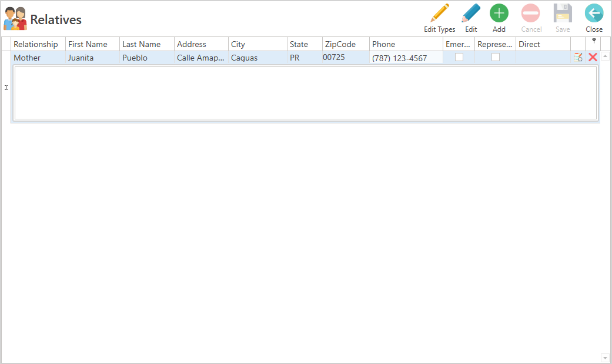Sort by Phone column header

coord(406,44)
